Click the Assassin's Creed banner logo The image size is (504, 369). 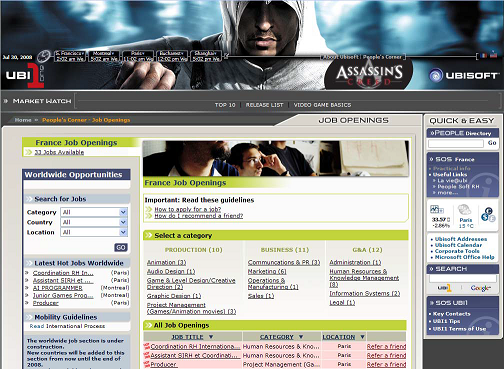pos(369,75)
